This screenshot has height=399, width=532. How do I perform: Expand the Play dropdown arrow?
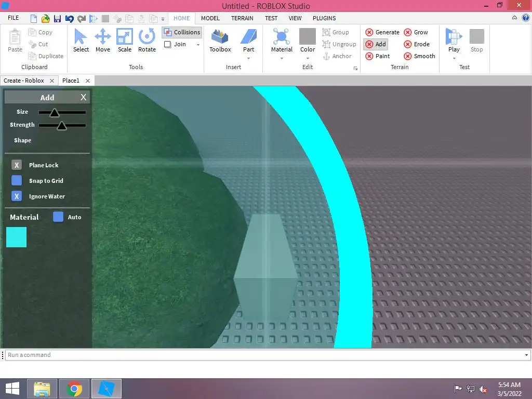454,58
